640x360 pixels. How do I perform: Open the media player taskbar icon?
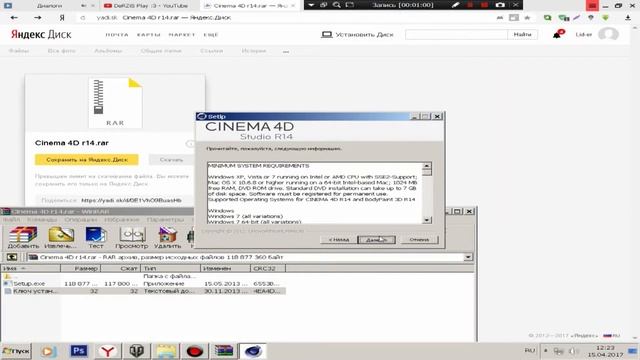[49, 351]
